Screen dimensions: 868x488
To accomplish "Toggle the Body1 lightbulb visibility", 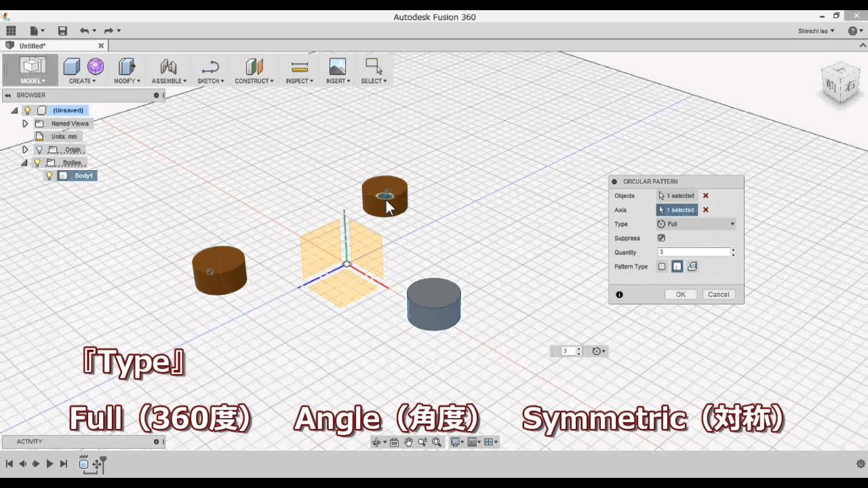I will click(x=49, y=176).
